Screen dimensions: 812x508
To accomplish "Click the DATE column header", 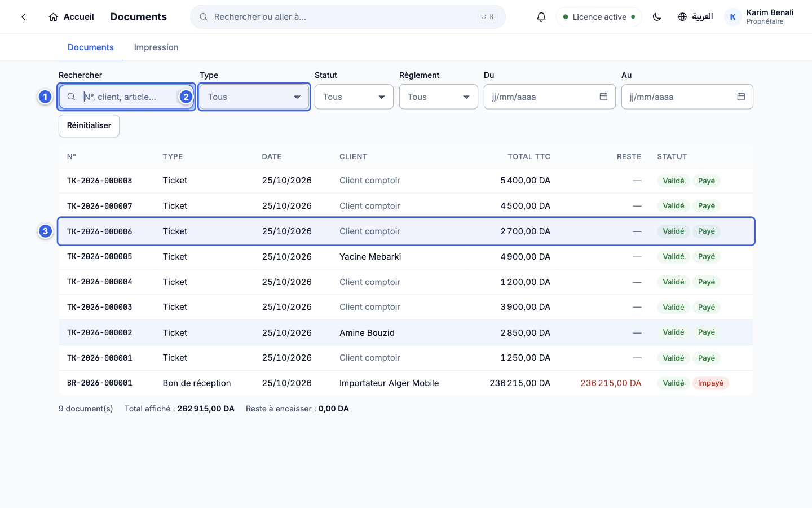I will pos(272,157).
